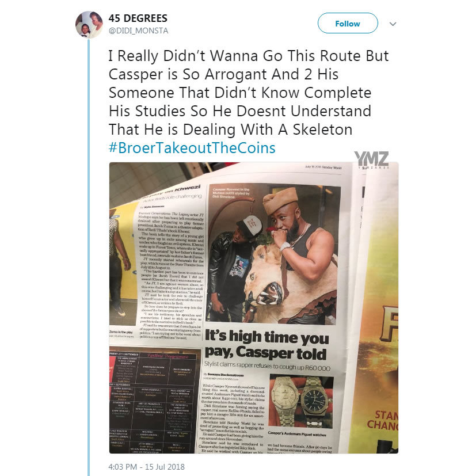The image size is (476, 476).
Task: Click the "Zuma in the play" photo caption
Action: (x=121, y=332)
